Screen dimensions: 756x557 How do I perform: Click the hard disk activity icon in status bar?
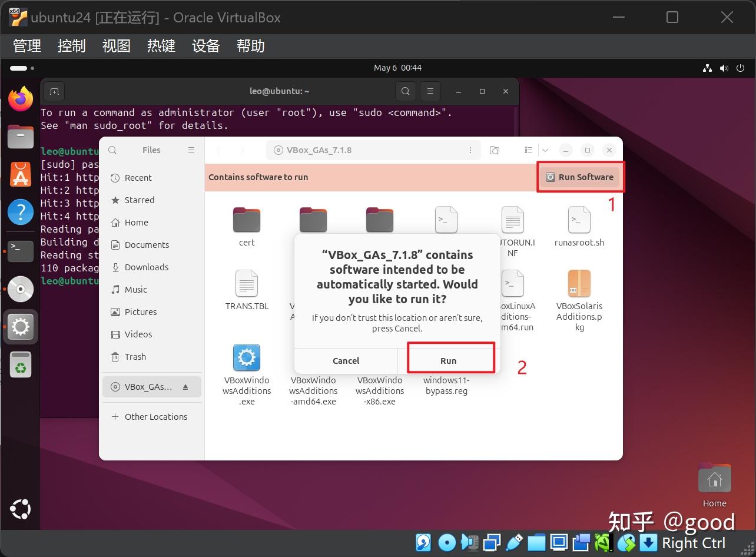(x=423, y=542)
